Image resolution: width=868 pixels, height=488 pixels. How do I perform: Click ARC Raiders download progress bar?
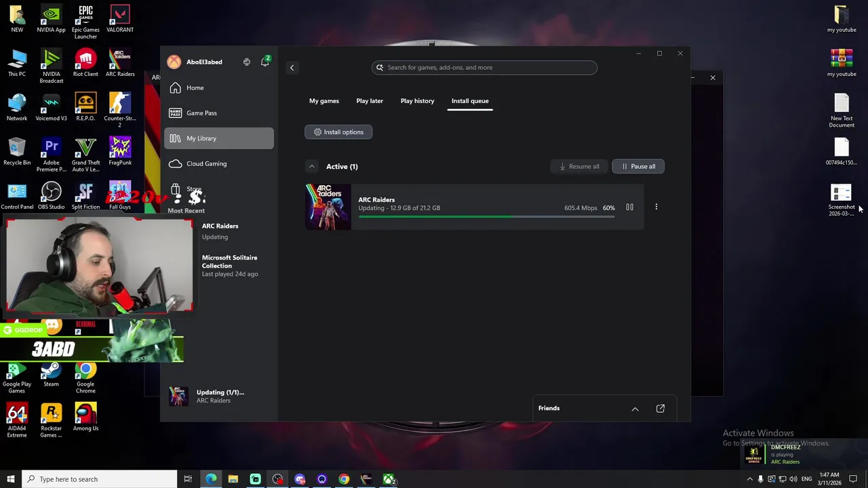pos(486,217)
